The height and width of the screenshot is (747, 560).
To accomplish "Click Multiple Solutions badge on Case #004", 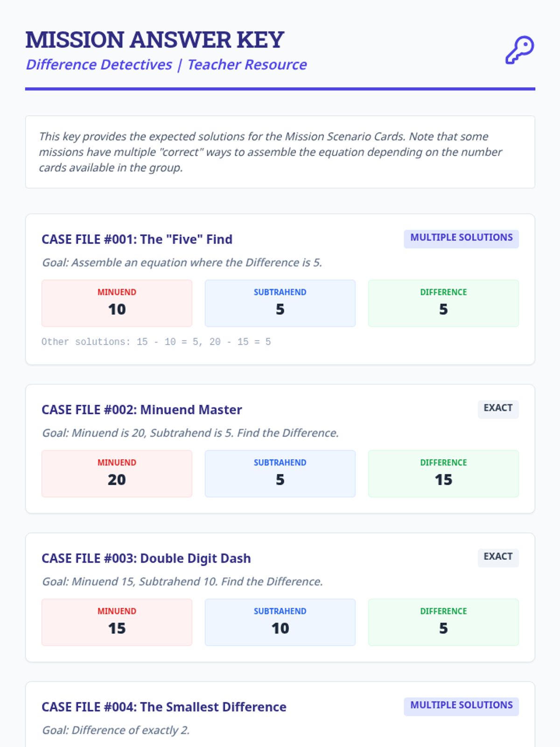I will (461, 705).
